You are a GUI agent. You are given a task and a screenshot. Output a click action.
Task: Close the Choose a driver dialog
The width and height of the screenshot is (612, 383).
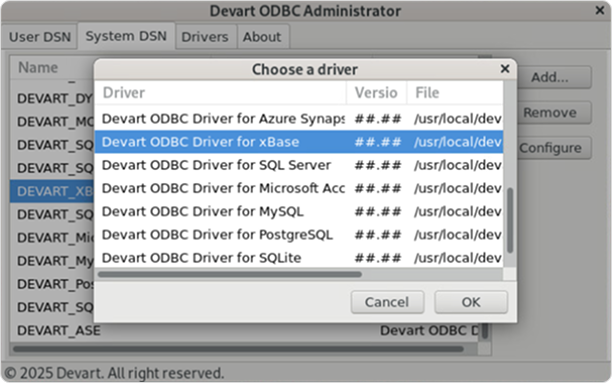tap(505, 69)
